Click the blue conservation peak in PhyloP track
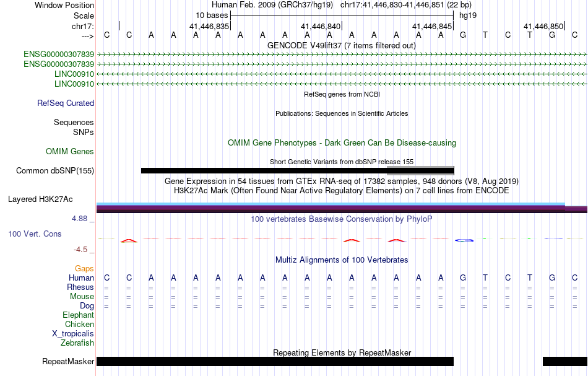This screenshot has height=376, width=588. coord(464,240)
